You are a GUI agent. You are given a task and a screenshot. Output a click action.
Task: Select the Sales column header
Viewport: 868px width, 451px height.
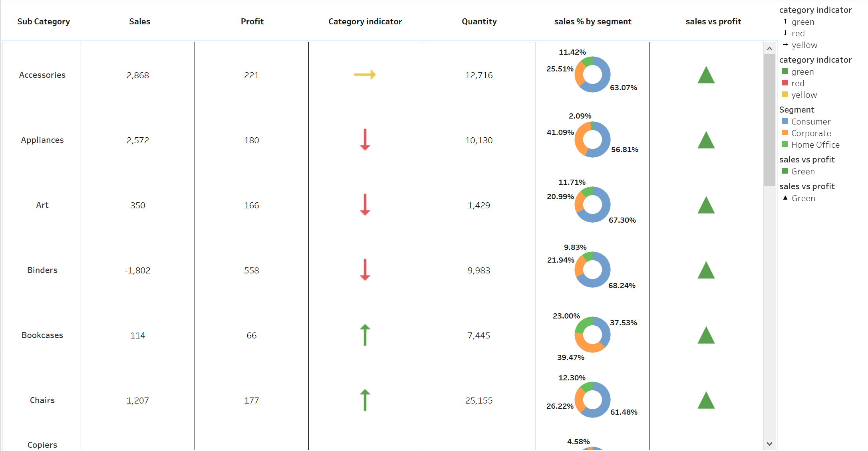pos(139,22)
